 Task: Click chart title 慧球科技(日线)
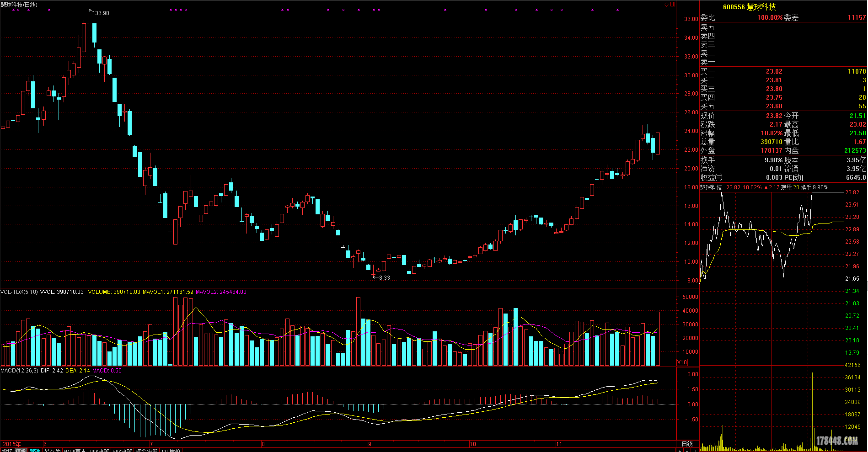tap(19, 5)
